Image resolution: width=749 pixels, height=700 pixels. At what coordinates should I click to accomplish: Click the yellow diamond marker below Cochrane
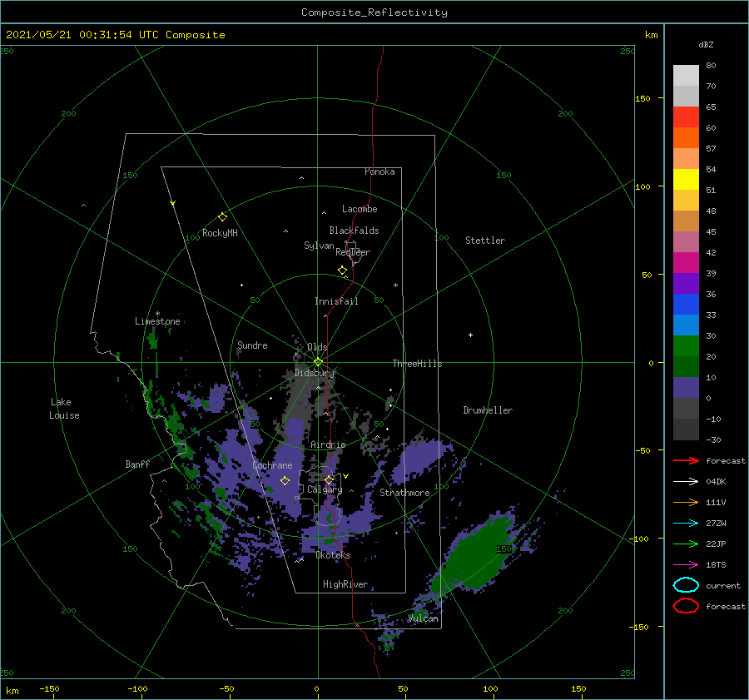(x=285, y=481)
